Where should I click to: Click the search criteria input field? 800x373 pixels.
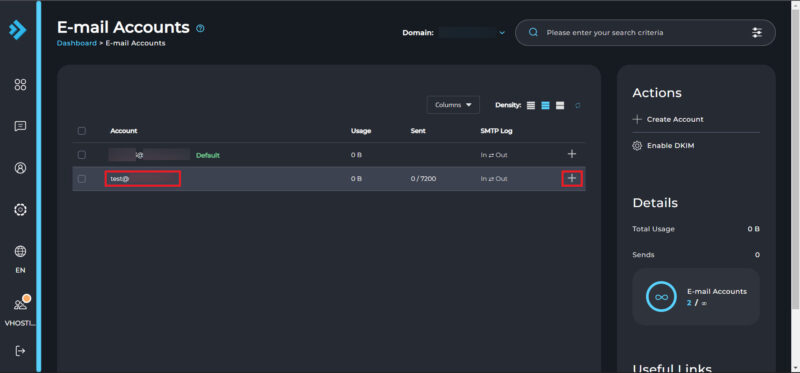coord(645,33)
